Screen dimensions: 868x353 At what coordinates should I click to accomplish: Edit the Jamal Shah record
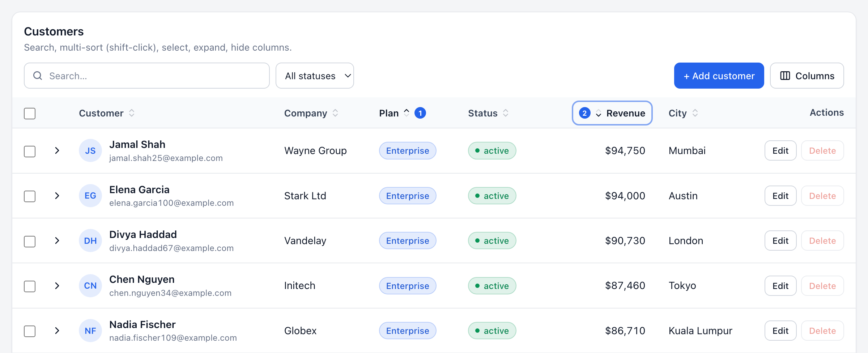coord(780,150)
